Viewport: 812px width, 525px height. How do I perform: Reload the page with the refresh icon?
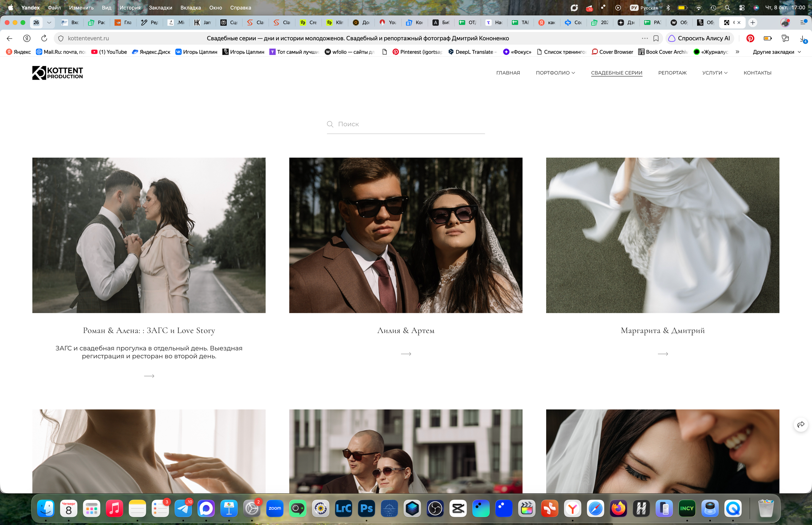[x=44, y=38]
